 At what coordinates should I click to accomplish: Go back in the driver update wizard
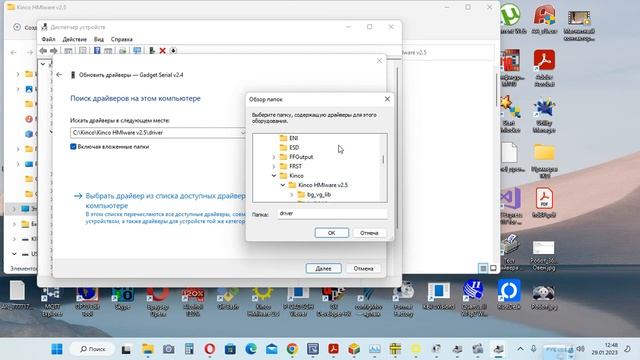click(59, 75)
